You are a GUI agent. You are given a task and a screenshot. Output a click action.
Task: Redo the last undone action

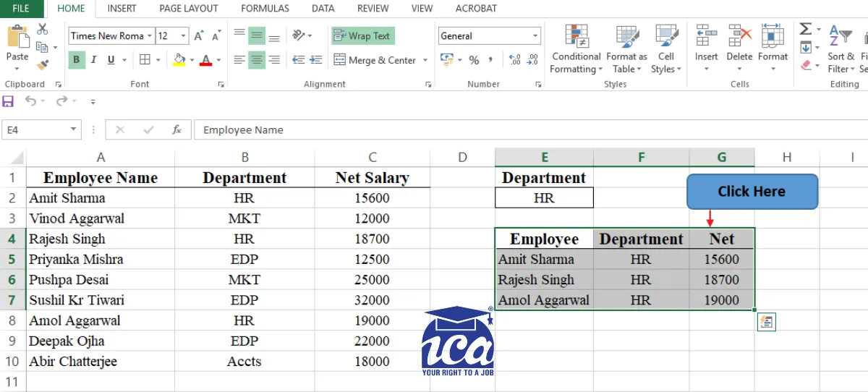[x=61, y=101]
